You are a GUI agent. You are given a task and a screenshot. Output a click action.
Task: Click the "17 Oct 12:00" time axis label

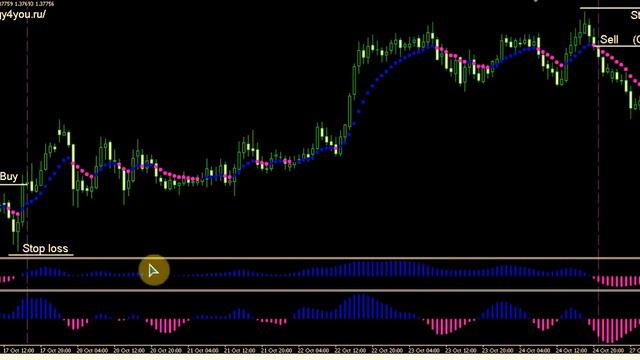pos(19,350)
